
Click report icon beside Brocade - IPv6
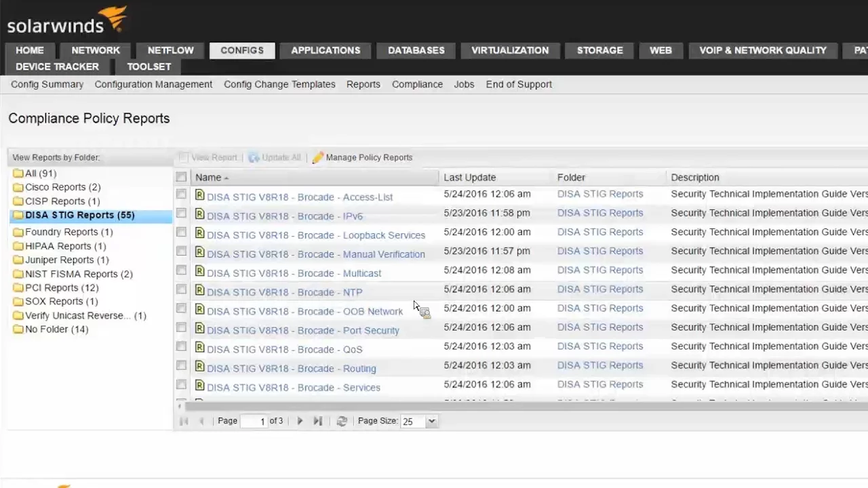coord(199,214)
